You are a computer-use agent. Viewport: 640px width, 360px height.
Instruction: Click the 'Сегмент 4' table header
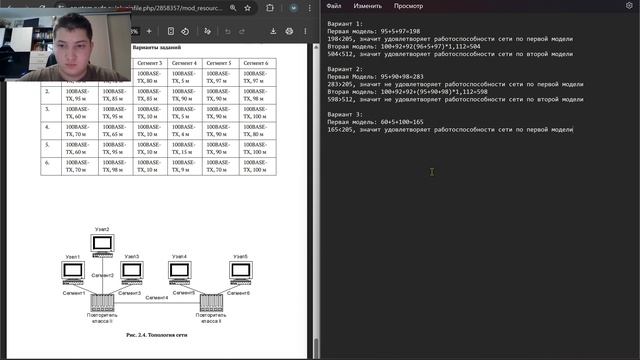[184, 63]
